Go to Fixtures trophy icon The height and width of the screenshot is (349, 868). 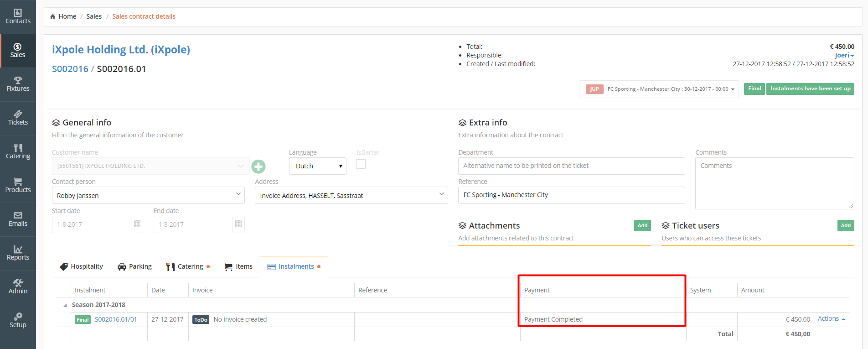click(18, 80)
